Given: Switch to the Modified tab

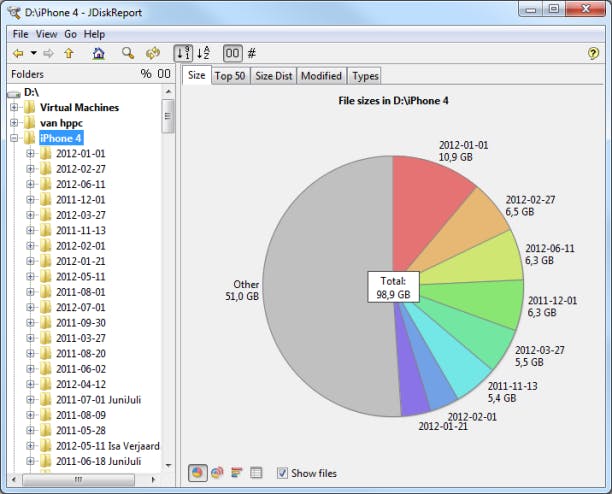Looking at the screenshot, I should coord(321,76).
